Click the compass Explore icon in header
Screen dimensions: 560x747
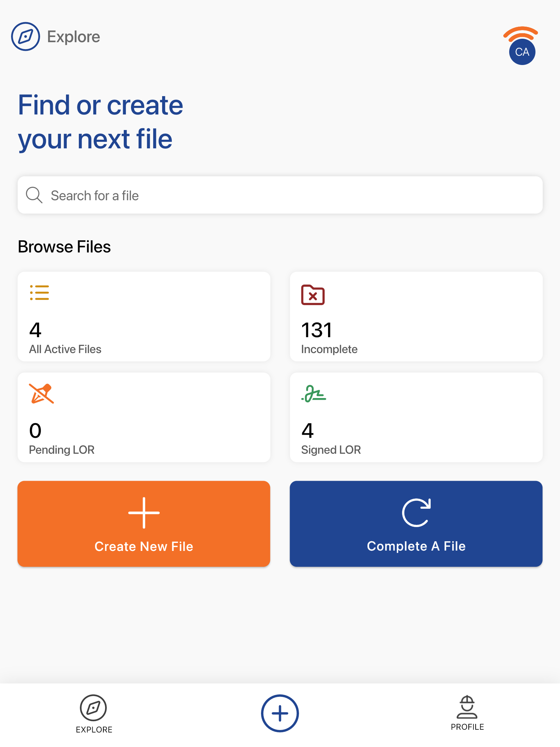(26, 37)
